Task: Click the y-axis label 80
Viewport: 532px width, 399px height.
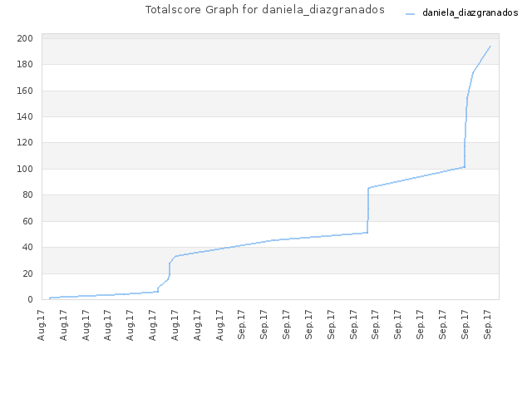Action: 27,195
